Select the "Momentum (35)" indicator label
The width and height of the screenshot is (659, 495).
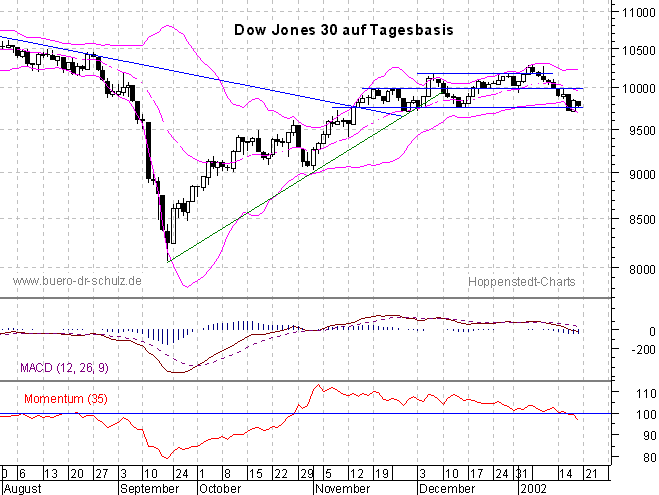(x=66, y=398)
